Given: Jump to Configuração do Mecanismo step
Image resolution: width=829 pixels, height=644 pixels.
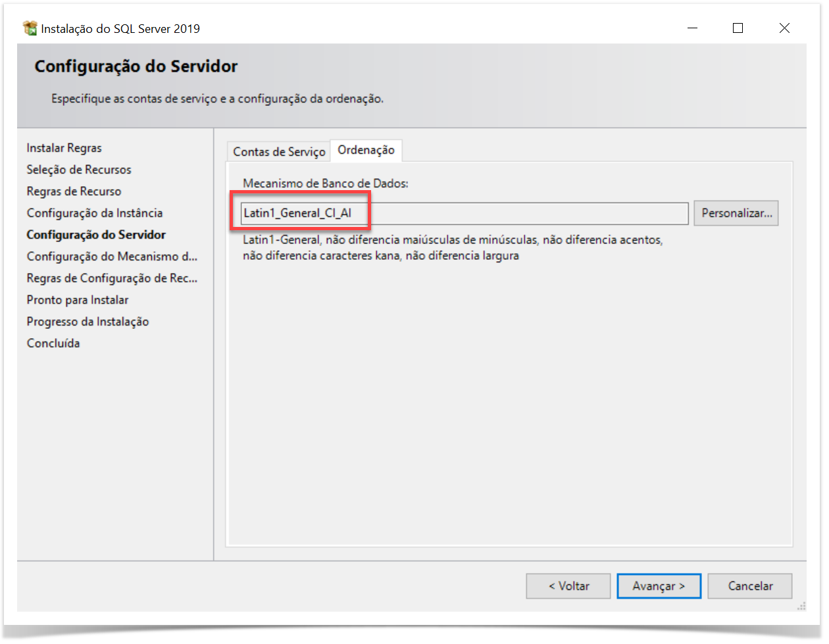Looking at the screenshot, I should point(112,257).
